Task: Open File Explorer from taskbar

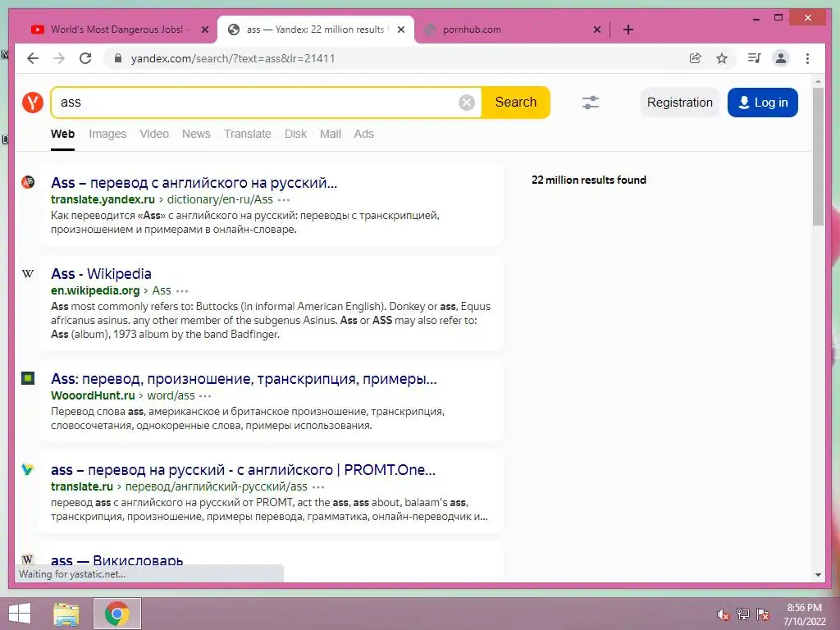Action: click(66, 614)
